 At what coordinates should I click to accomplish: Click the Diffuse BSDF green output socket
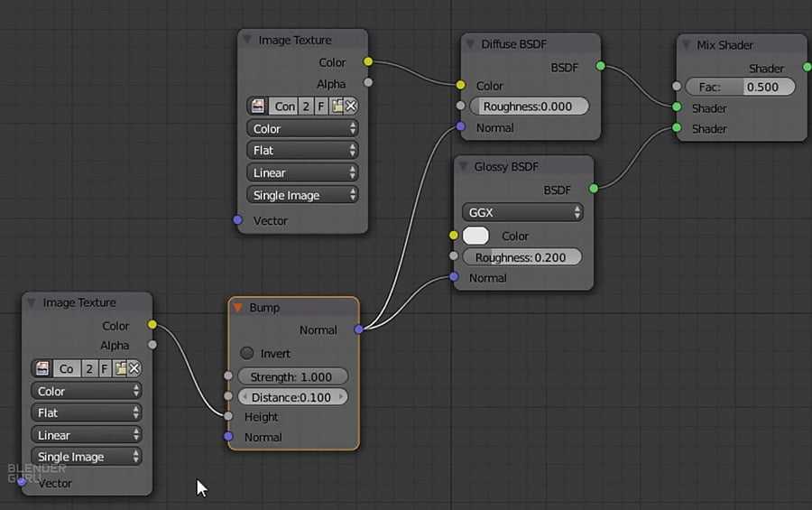click(600, 67)
